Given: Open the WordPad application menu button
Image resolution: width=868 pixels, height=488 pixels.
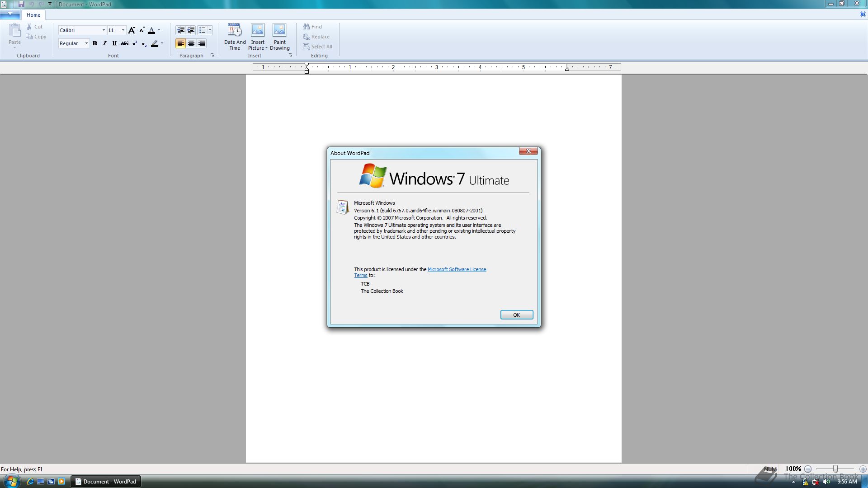Looking at the screenshot, I should (9, 14).
